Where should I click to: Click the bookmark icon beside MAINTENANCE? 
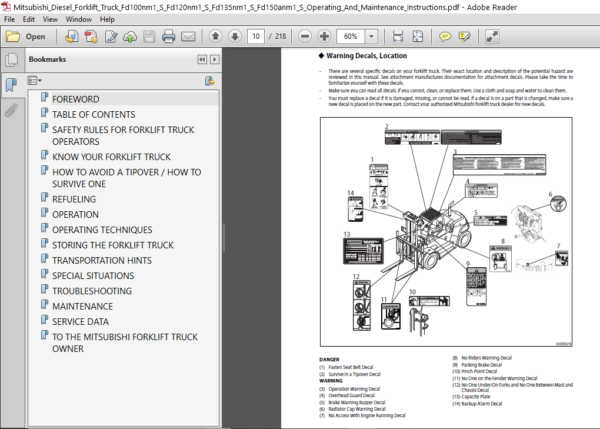tap(45, 305)
